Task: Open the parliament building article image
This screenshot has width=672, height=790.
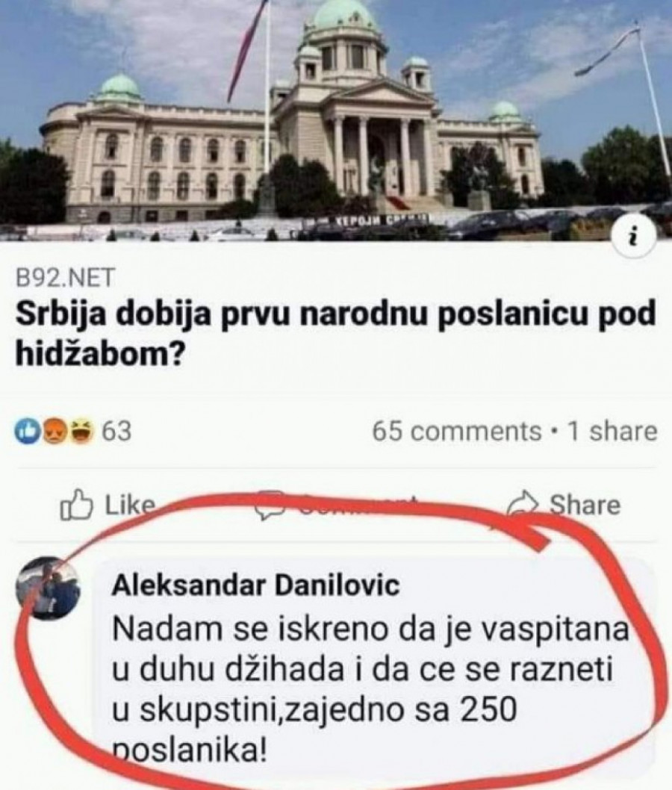Action: tap(336, 120)
